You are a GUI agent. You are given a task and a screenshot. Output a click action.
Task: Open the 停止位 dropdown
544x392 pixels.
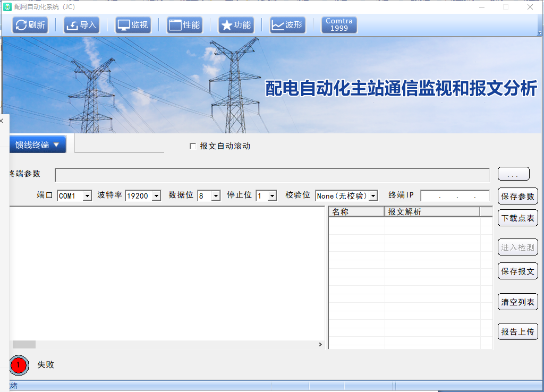(272, 196)
